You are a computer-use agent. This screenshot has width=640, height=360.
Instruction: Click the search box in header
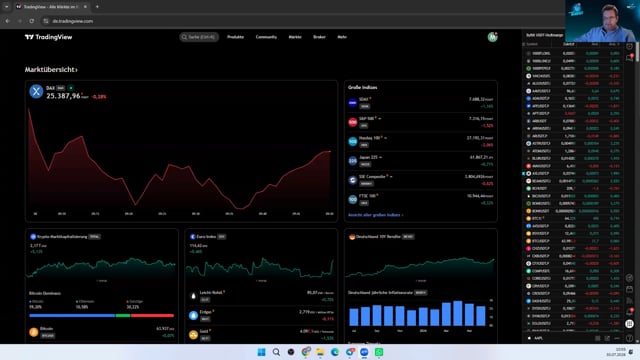pyautogui.click(x=199, y=37)
